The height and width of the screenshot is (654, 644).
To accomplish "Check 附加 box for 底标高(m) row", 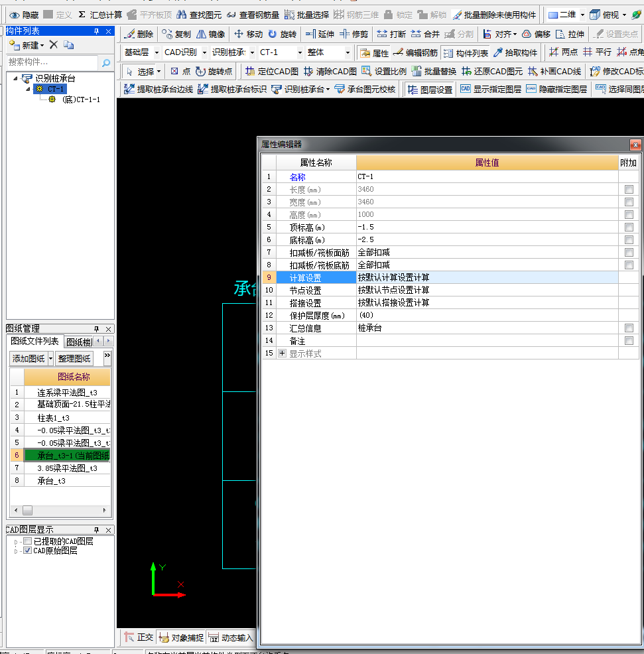I will (629, 240).
